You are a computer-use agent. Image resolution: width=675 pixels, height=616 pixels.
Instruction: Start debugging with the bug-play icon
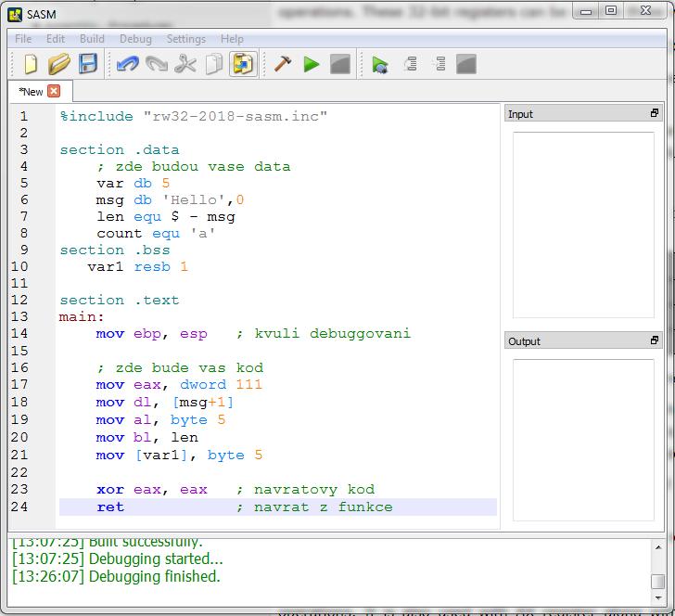click(380, 65)
